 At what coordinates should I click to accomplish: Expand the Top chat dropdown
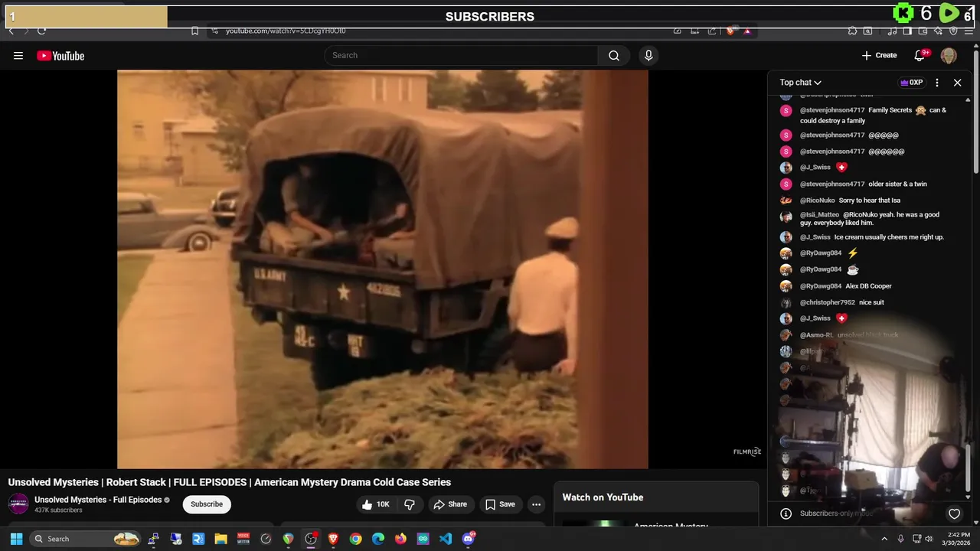coord(800,83)
